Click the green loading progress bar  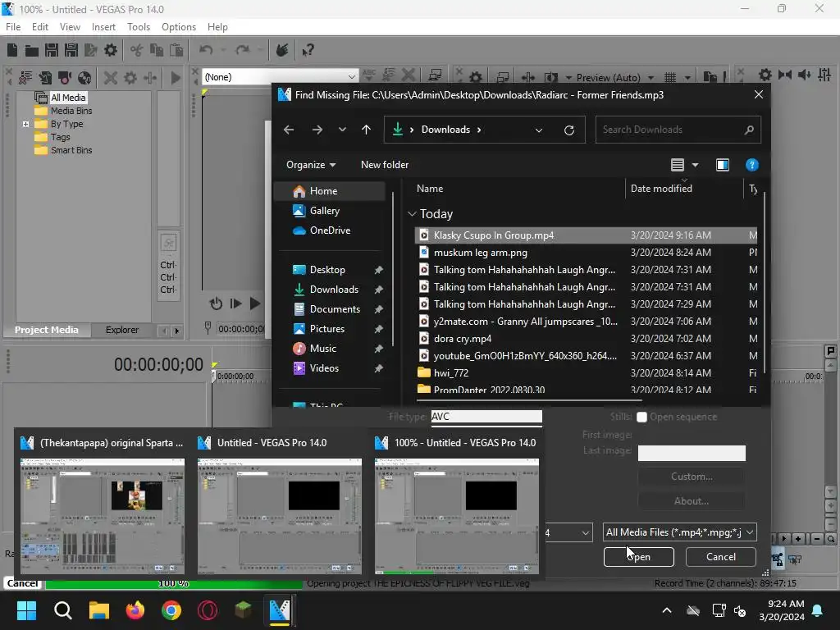pyautogui.click(x=174, y=583)
